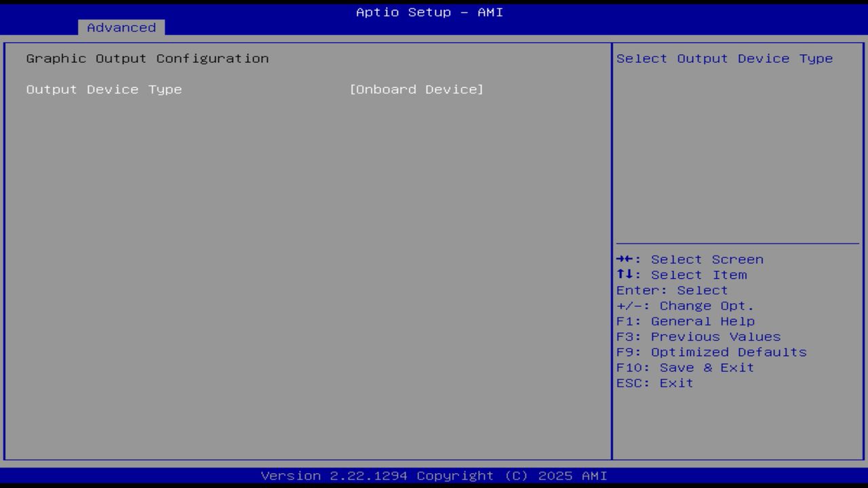Select the Advanced tab

pyautogui.click(x=121, y=28)
